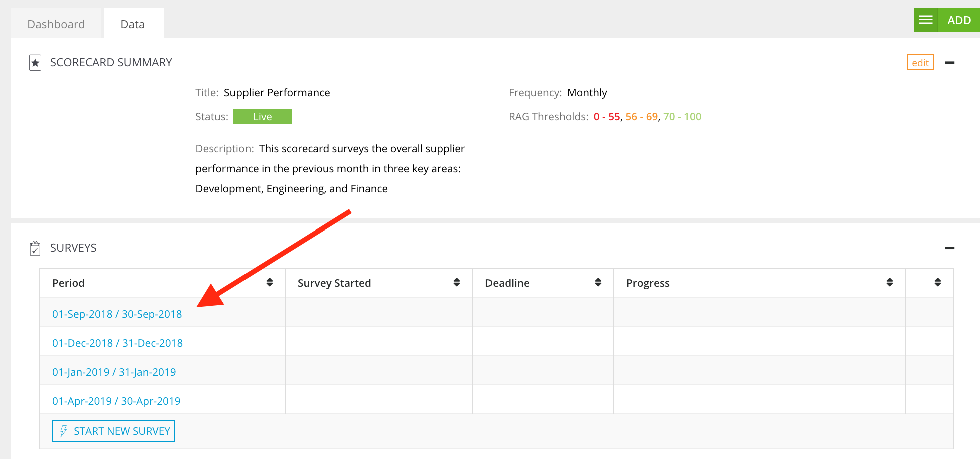The image size is (980, 459).
Task: Switch to the Dashboard tab
Action: tap(56, 24)
